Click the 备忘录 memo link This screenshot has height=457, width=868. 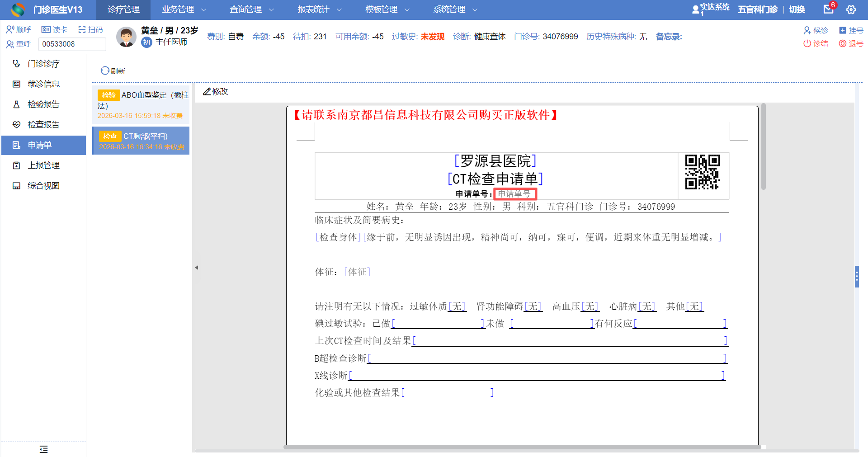coord(669,37)
